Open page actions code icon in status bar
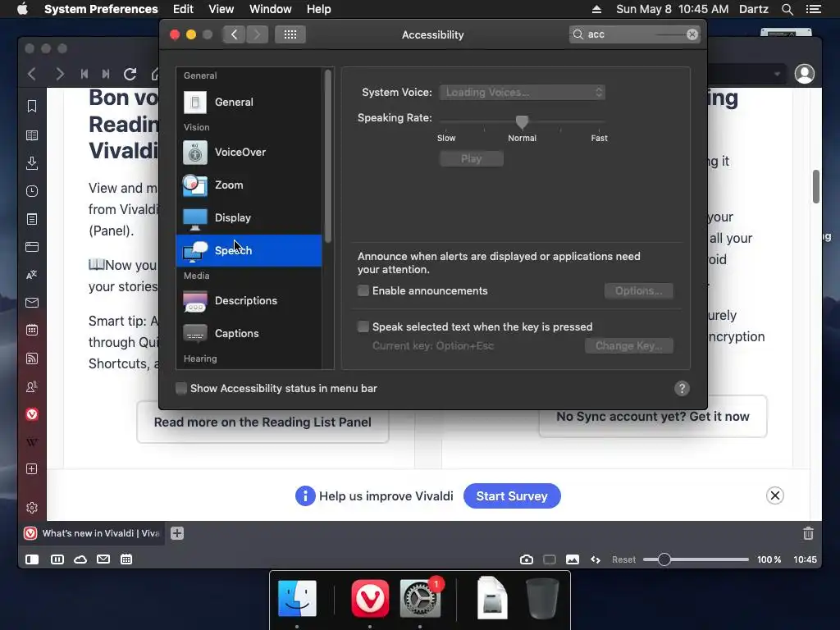 [x=596, y=559]
